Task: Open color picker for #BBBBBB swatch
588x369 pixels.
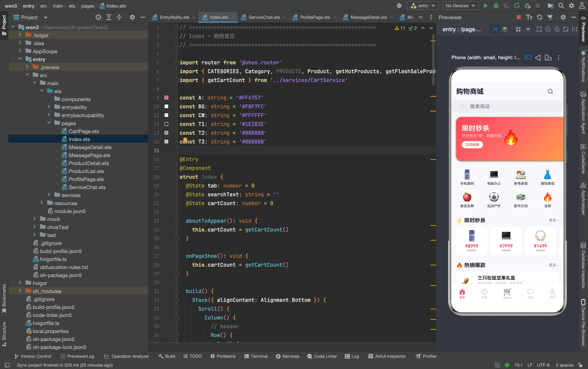Action: click(166, 142)
